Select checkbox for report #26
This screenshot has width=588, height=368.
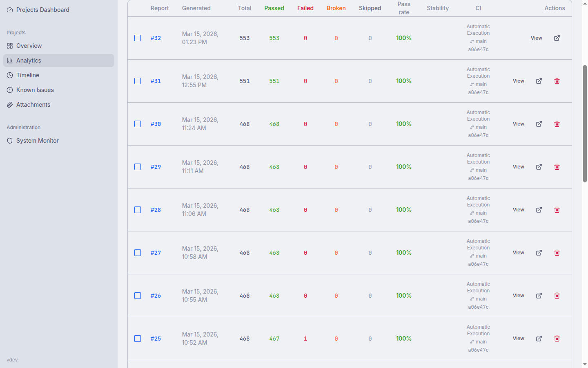pos(138,296)
